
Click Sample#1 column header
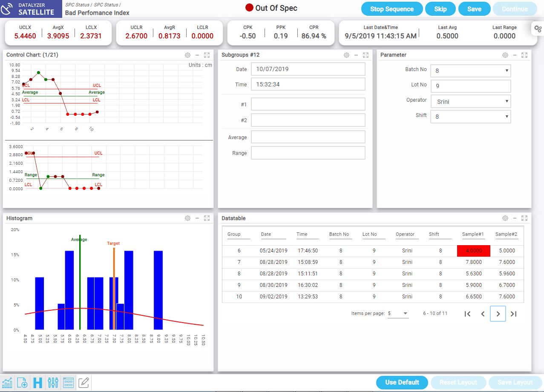473,234
